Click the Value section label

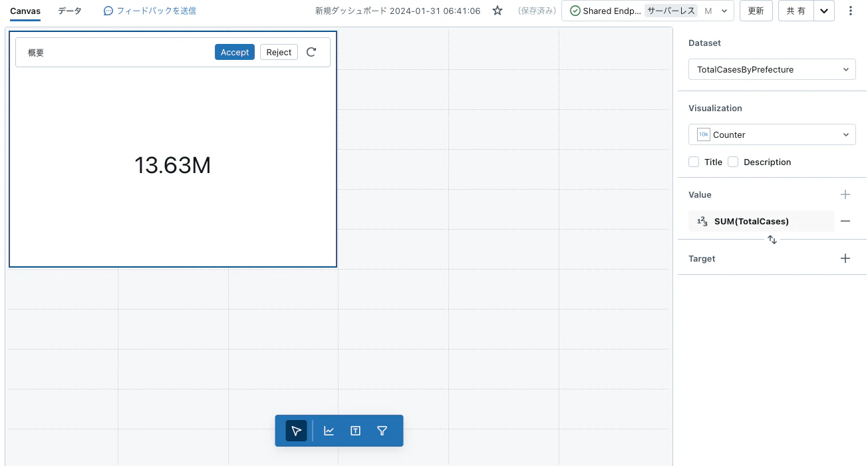pyautogui.click(x=700, y=194)
